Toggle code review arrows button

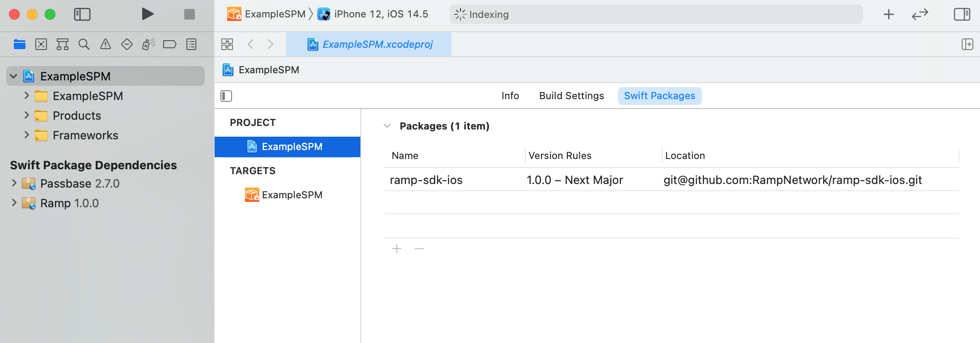coord(920,14)
